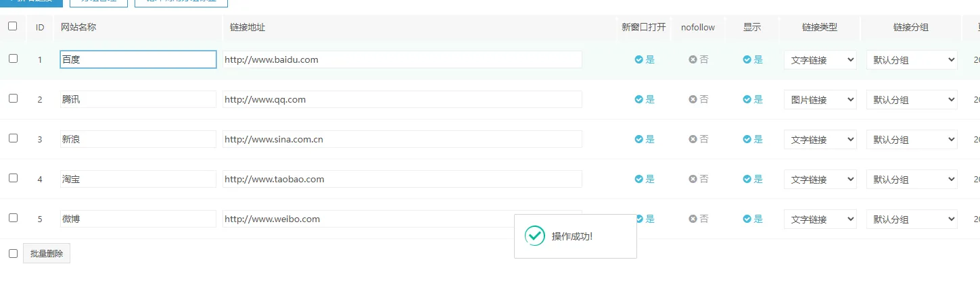Viewport: 980px width, 291px height.
Task: Toggle 显示 status for 腾讯 row
Action: (x=753, y=99)
